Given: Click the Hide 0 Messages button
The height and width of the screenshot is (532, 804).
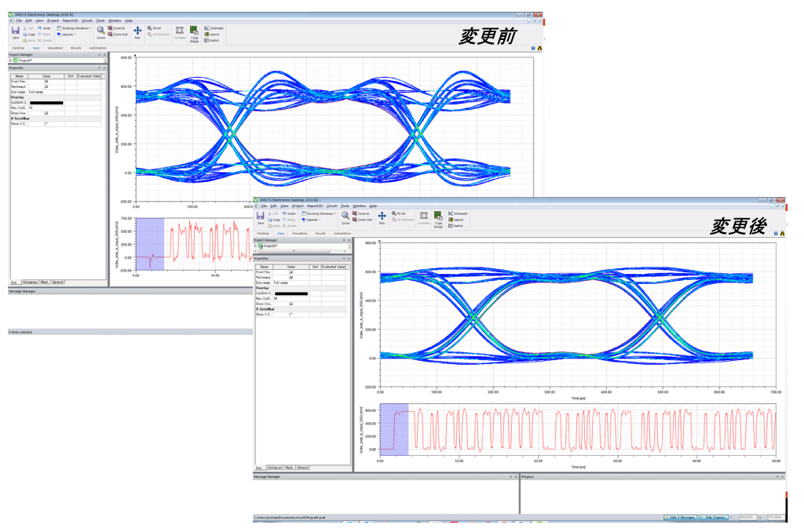Looking at the screenshot, I should 681,518.
